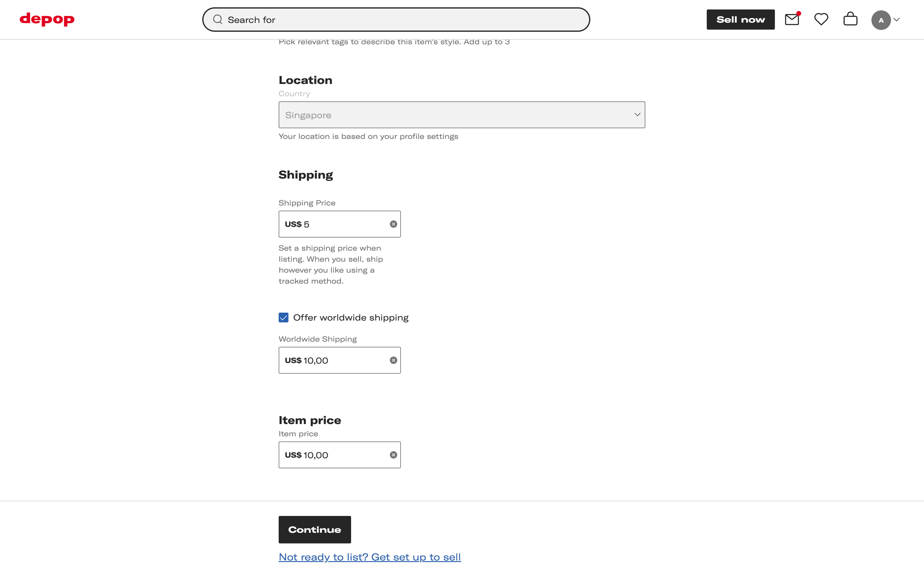Uncheck Offer worldwide shipping
The image size is (924, 577).
click(283, 318)
